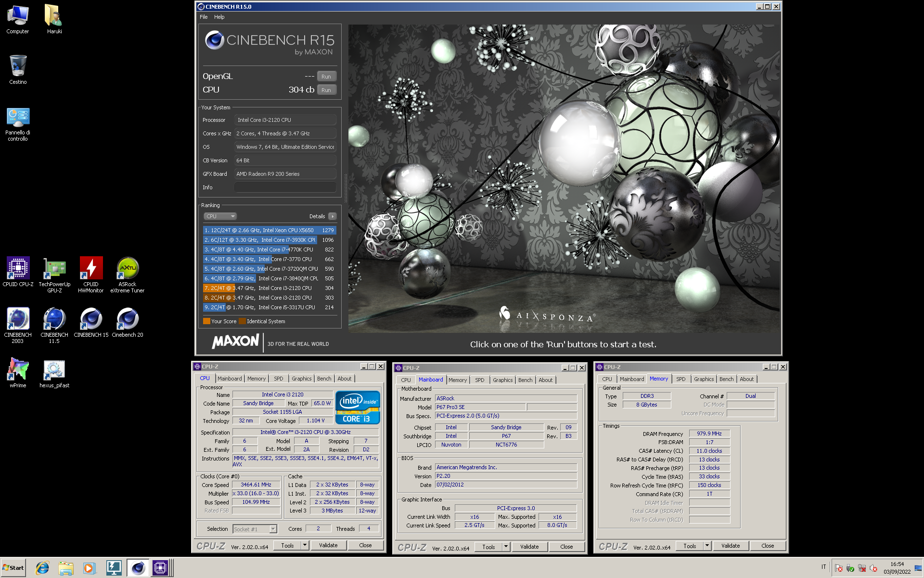Image resolution: width=924 pixels, height=578 pixels.
Task: Open Windows Media Player from taskbar
Action: tap(89, 568)
